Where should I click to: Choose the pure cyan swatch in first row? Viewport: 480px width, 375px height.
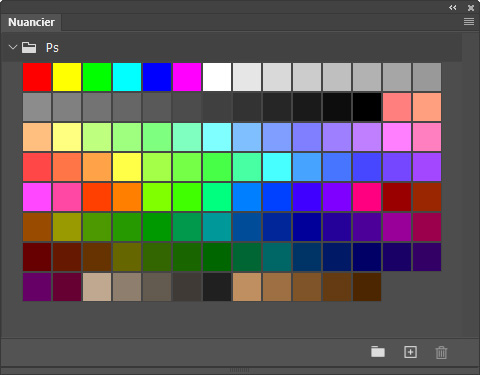[127, 77]
